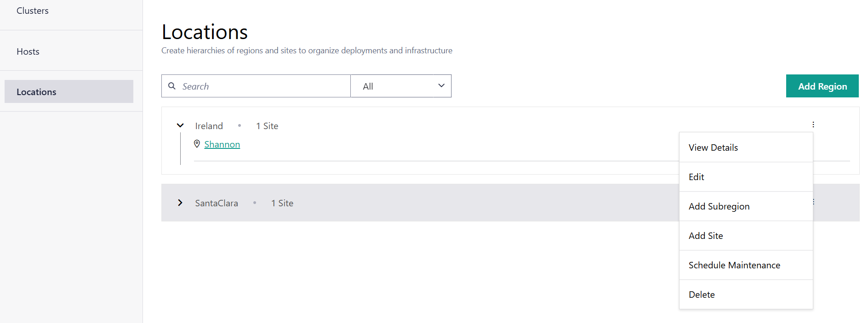
Task: Collapse the Ireland region chevron
Action: pyautogui.click(x=180, y=125)
